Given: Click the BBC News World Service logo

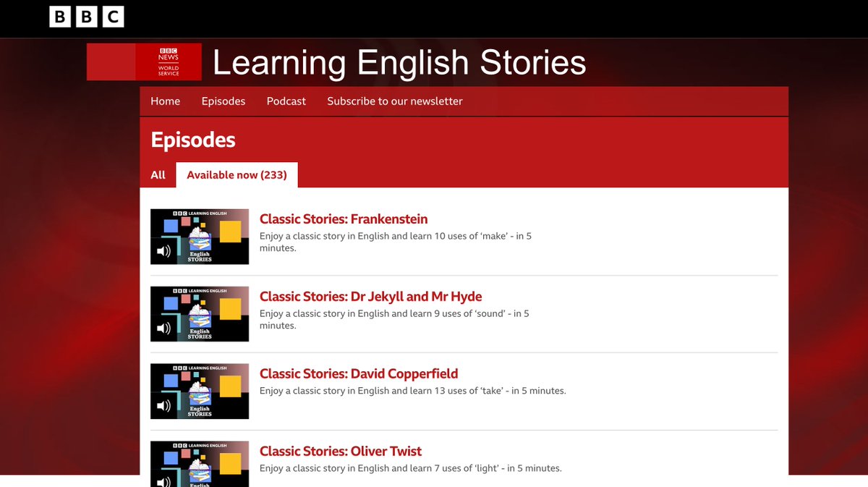Looking at the screenshot, I should point(169,62).
